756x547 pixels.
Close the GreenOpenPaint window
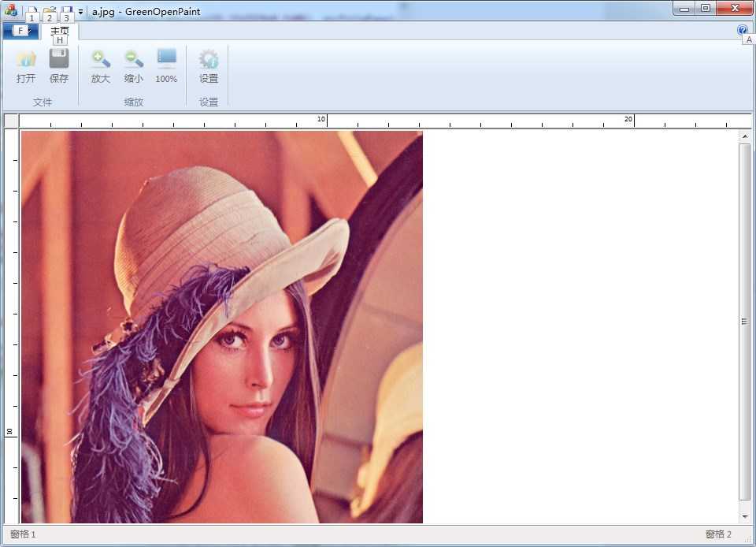pos(735,8)
